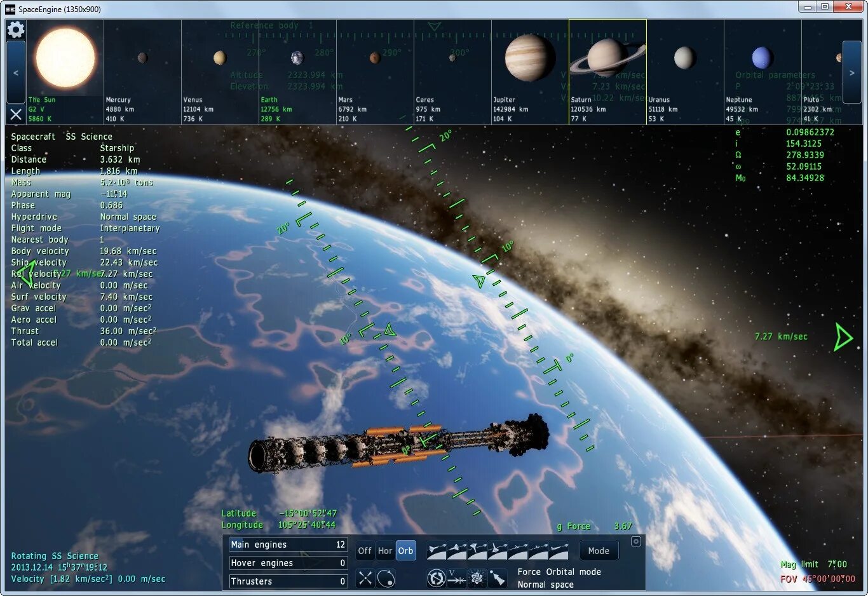Close the solar system browser with the X icon

[x=16, y=114]
